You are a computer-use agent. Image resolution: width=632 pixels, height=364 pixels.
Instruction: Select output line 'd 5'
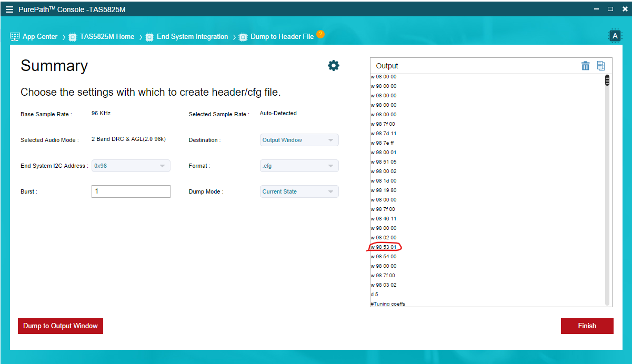(x=374, y=295)
